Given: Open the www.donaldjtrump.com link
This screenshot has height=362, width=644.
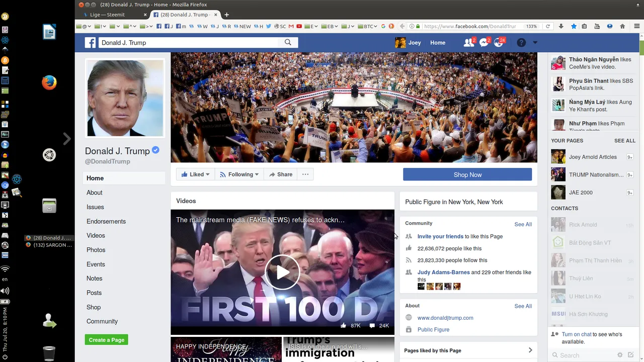Looking at the screenshot, I should tap(445, 318).
